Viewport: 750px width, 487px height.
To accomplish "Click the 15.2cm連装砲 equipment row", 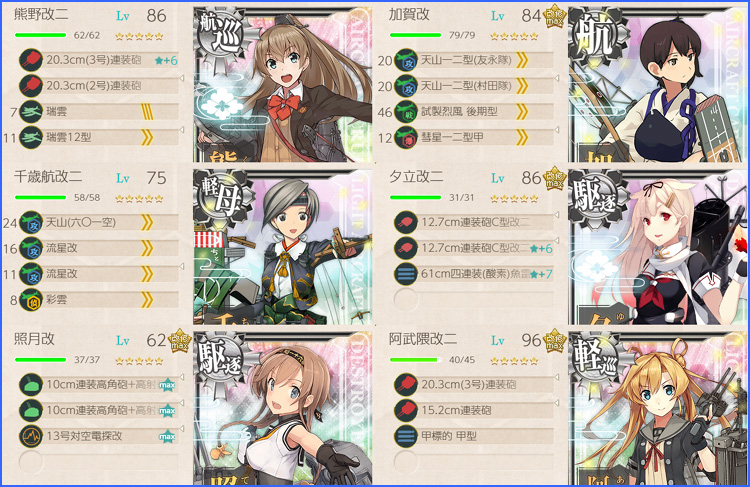I will 474,410.
